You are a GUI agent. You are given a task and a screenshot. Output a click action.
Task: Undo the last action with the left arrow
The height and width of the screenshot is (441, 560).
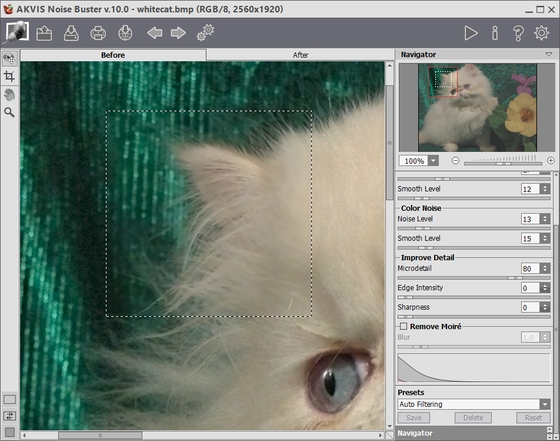point(155,33)
